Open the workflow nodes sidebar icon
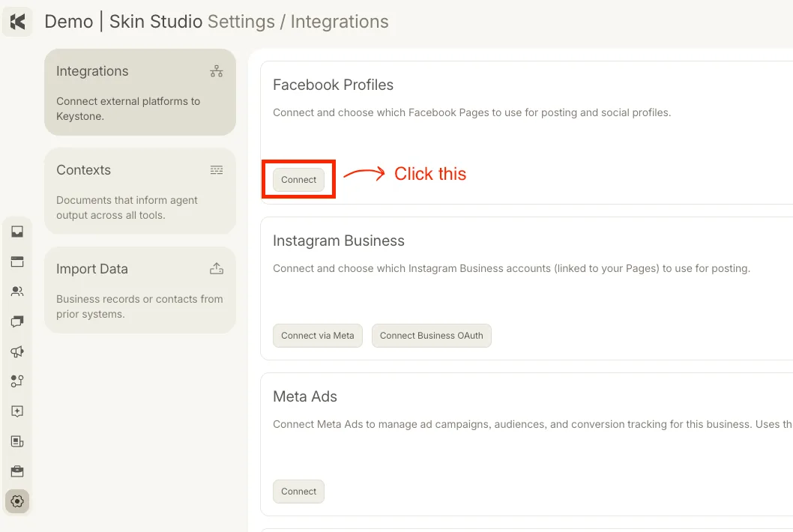The width and height of the screenshot is (793, 532). (17, 381)
